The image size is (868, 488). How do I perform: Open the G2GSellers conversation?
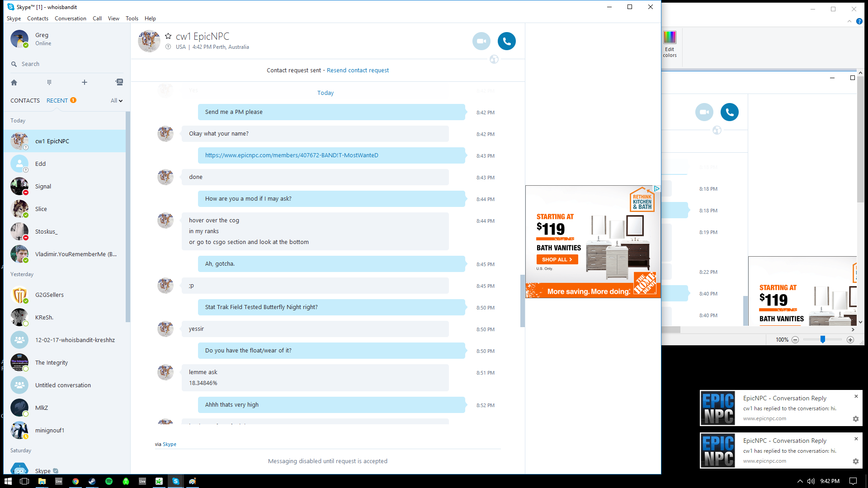click(x=65, y=295)
